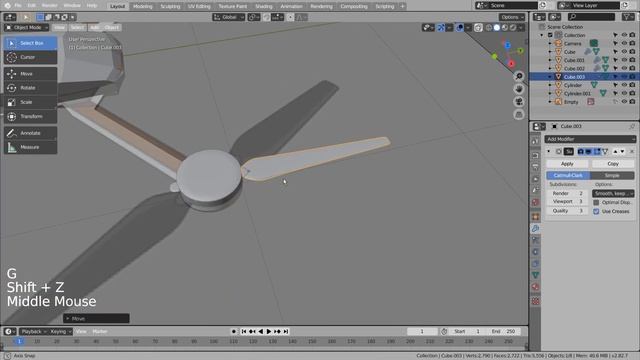Click the viewport pan hand icon
Screen dimensions: 640x360
(x=519, y=89)
